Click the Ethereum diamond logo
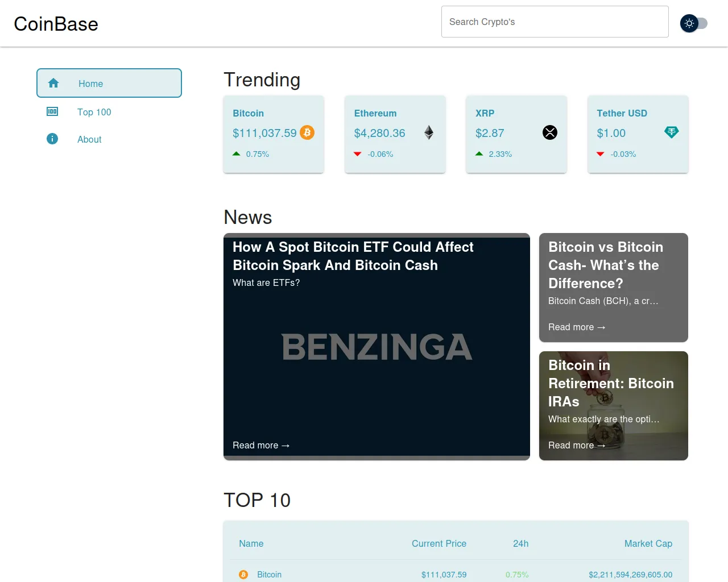Screen dimensions: 728x582 pyautogui.click(x=429, y=132)
